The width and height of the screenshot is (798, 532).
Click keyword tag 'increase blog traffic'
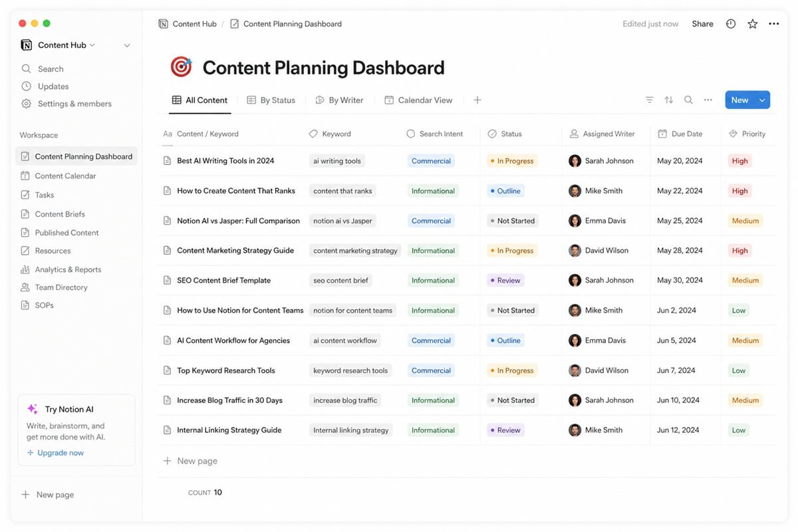(345, 400)
